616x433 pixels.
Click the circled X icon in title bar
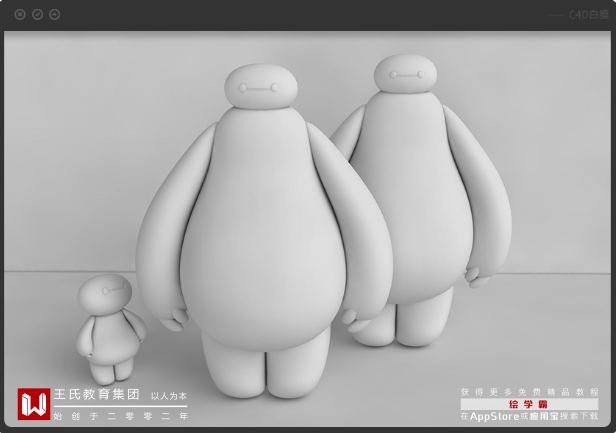(20, 15)
